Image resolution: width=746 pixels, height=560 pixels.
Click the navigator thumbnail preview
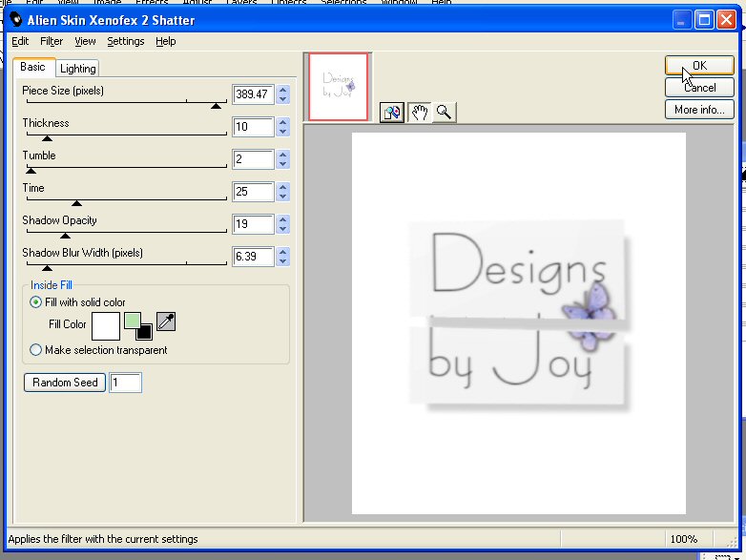coord(339,87)
